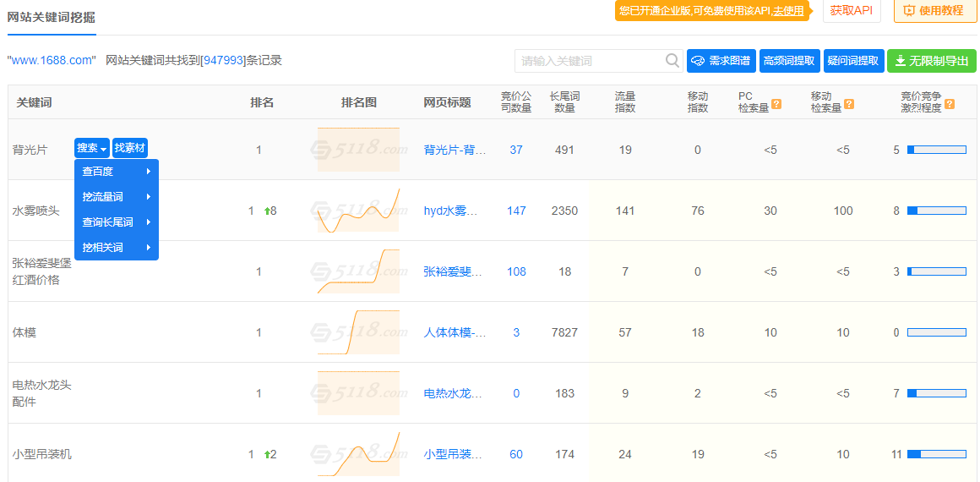The height and width of the screenshot is (482, 980).
Task: Open page title link 电热水龙…
Action: (455, 393)
